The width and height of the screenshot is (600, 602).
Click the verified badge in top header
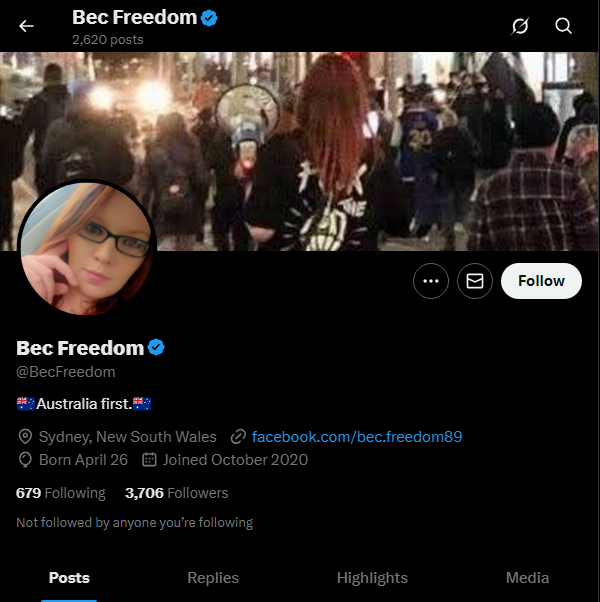coord(209,18)
